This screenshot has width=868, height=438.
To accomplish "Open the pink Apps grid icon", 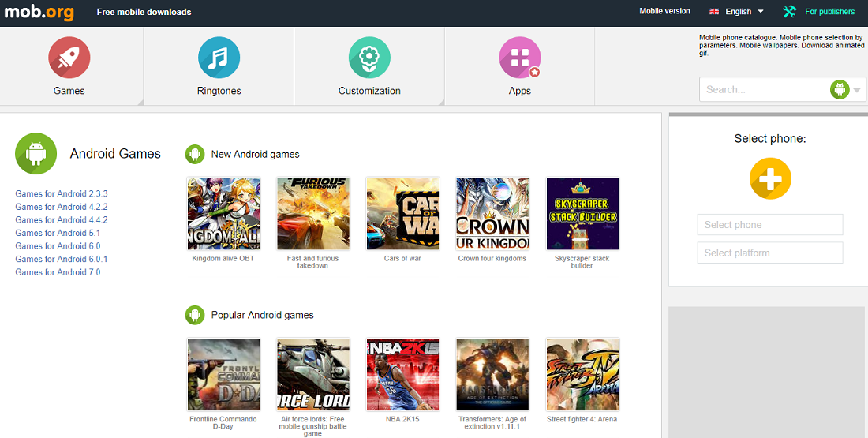I will (519, 58).
